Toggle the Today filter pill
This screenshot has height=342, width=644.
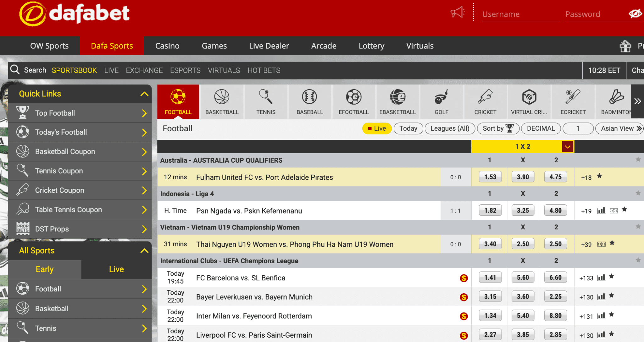click(x=408, y=128)
